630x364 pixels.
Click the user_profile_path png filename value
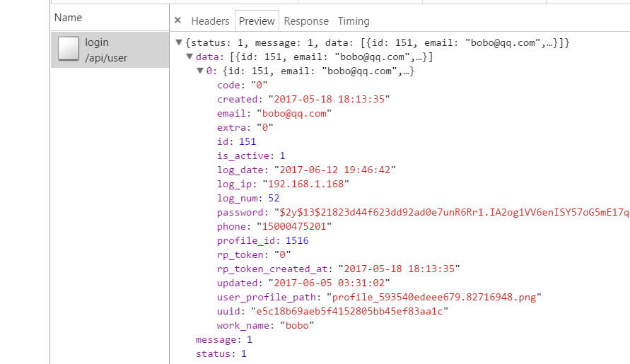(x=434, y=297)
